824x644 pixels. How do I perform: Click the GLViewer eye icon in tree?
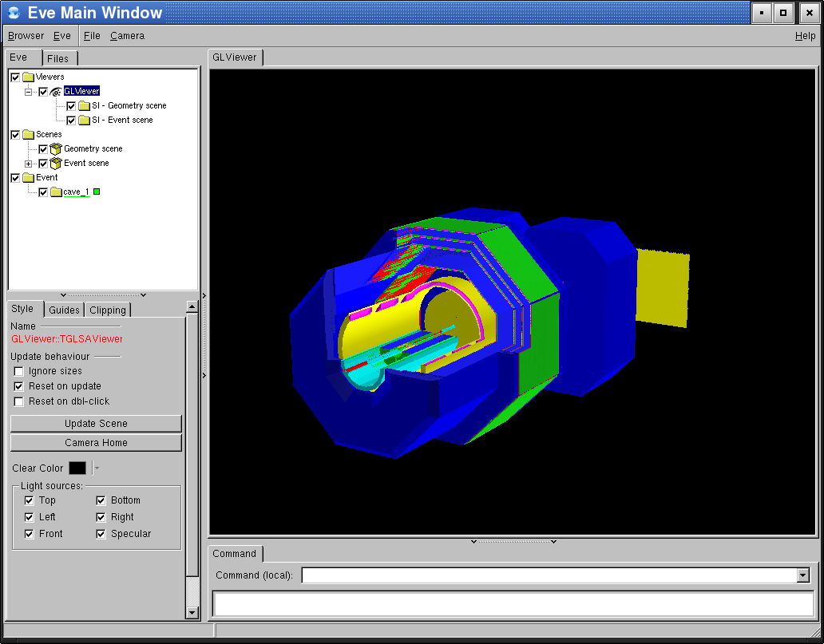click(56, 92)
